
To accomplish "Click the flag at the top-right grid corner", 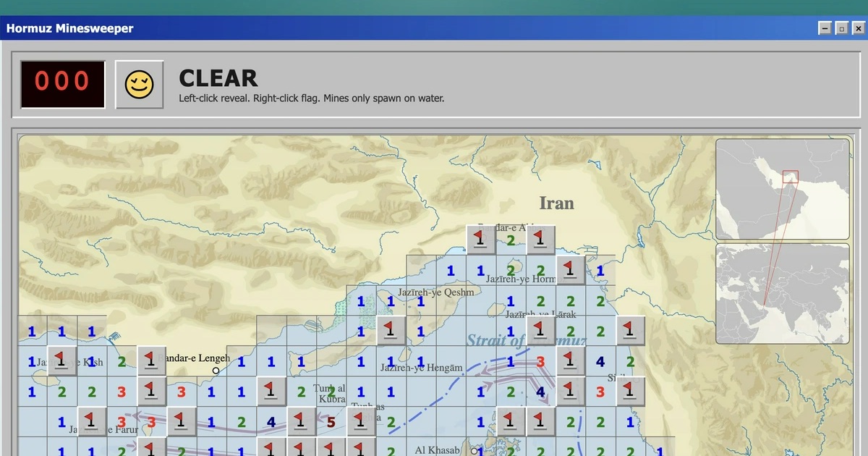I will click(630, 330).
